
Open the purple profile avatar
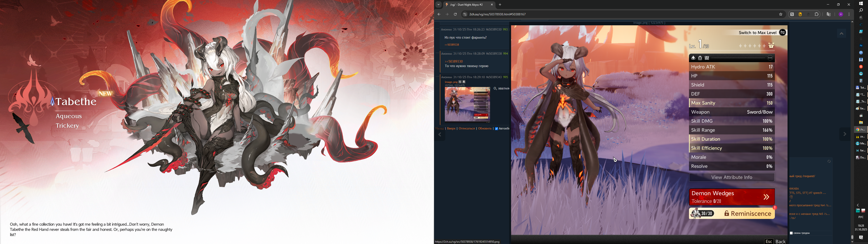tap(841, 14)
